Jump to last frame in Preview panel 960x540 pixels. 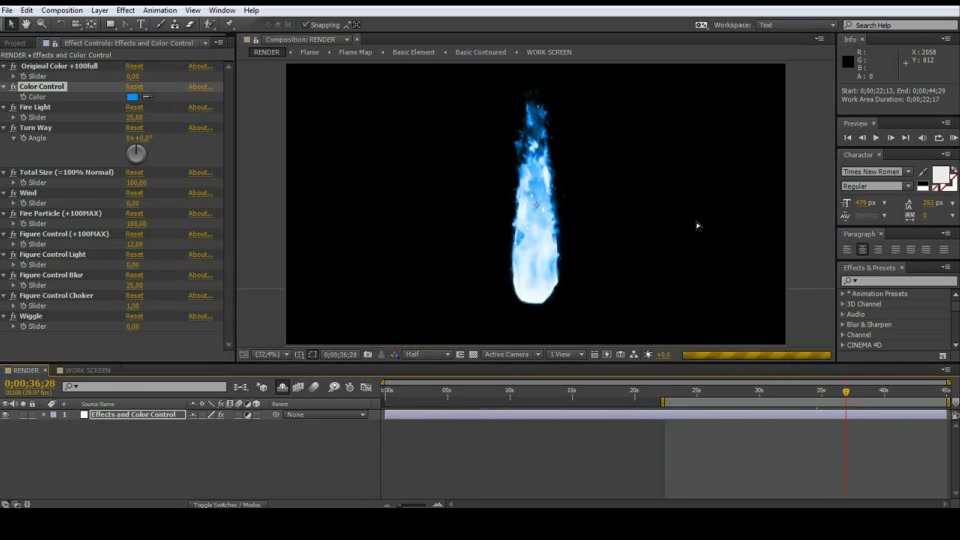coord(906,138)
